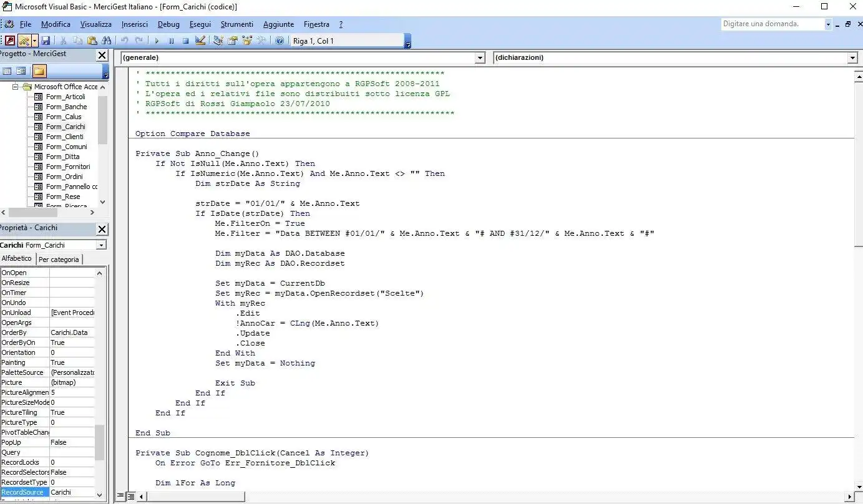The height and width of the screenshot is (504, 863).
Task: Click View Code icon in Project panel
Action: (7, 71)
